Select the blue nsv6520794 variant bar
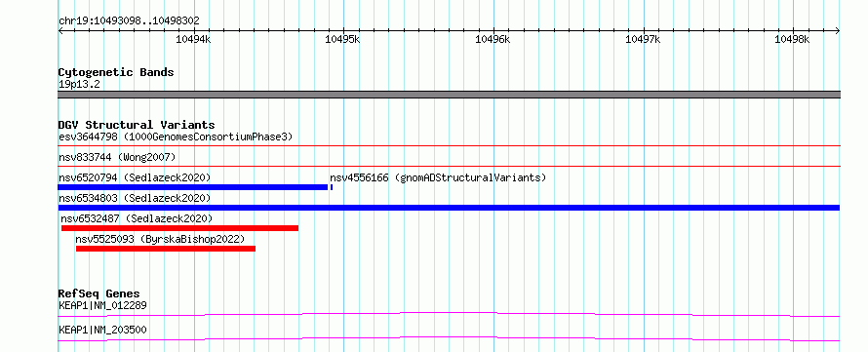 point(193,187)
